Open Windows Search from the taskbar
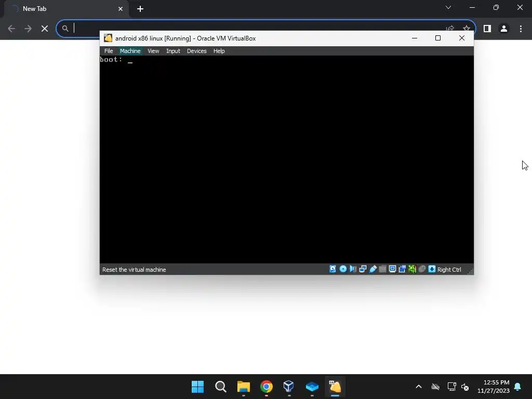 [x=220, y=387]
